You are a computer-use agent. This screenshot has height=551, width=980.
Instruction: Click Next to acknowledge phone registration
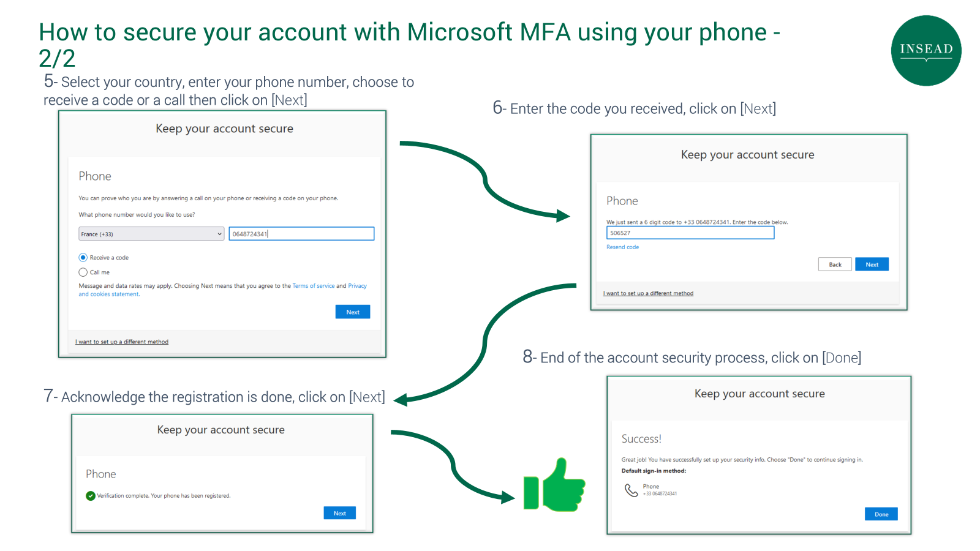(339, 512)
